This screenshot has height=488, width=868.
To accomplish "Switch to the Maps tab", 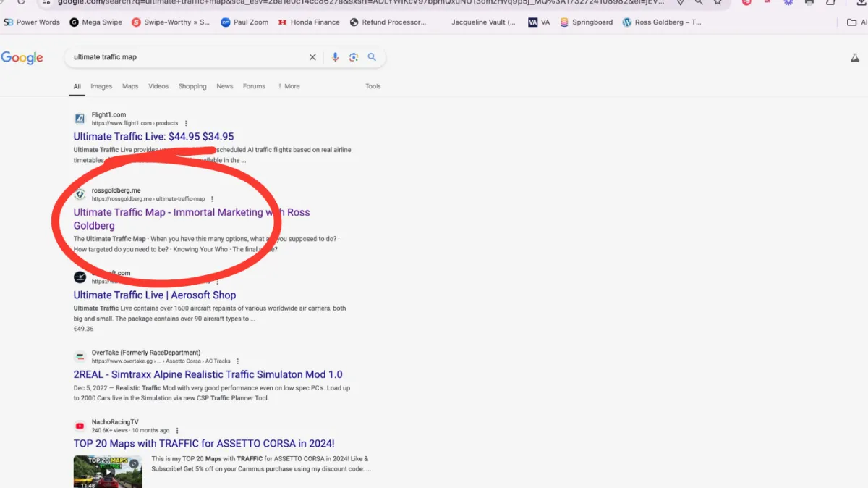I will pyautogui.click(x=130, y=86).
